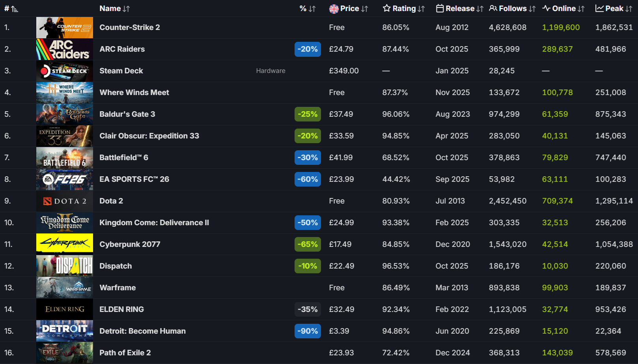Select the 4,628,608 follows value
Screen dimensions: 638x364
click(x=507, y=27)
